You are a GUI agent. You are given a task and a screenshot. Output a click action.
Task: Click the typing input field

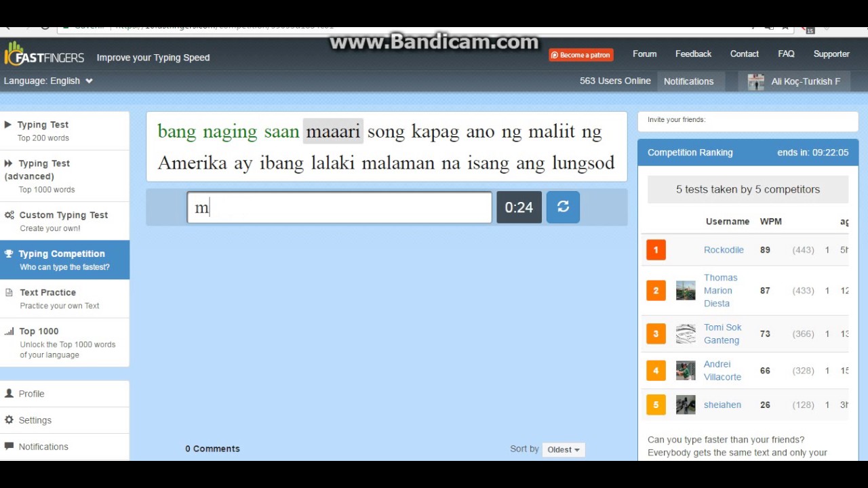pyautogui.click(x=339, y=207)
